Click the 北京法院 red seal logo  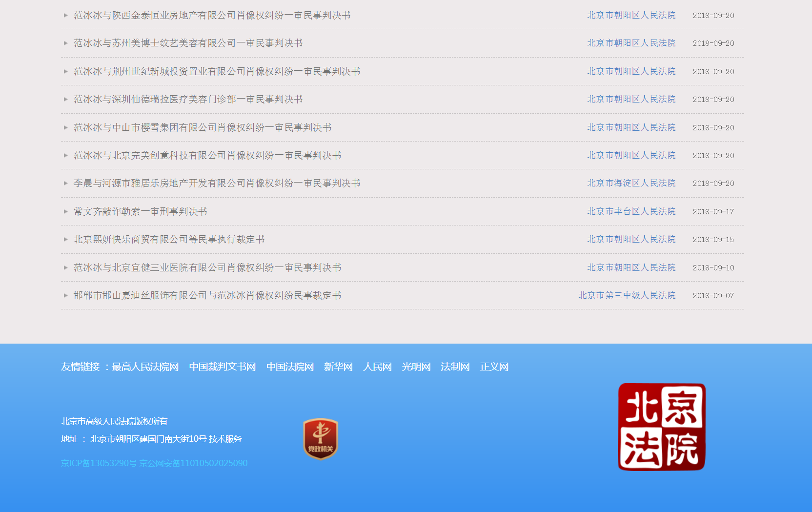click(x=661, y=427)
